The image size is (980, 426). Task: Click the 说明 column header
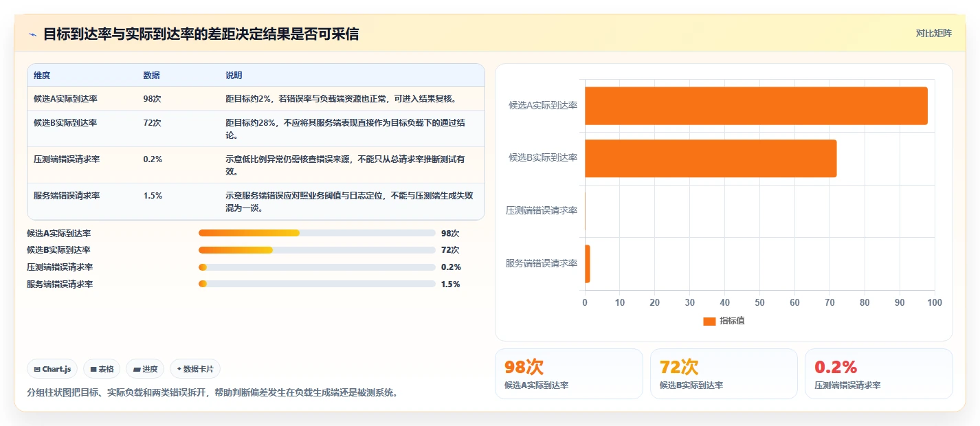coord(234,76)
